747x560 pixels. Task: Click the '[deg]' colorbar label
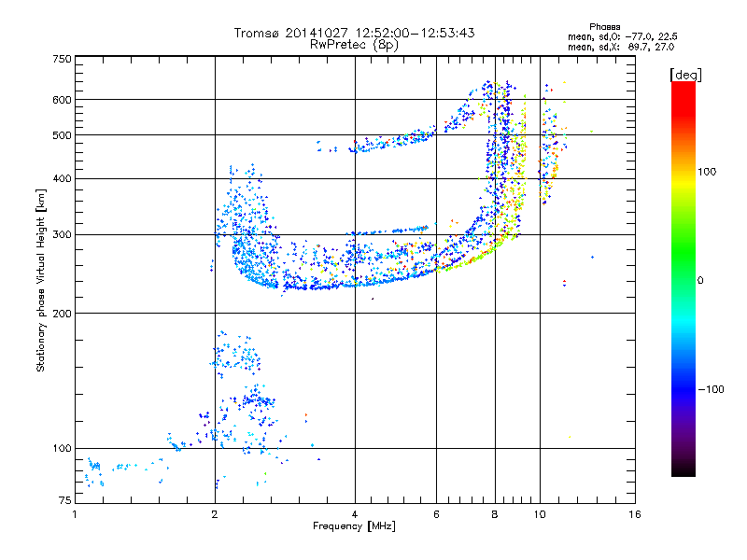click(x=685, y=75)
